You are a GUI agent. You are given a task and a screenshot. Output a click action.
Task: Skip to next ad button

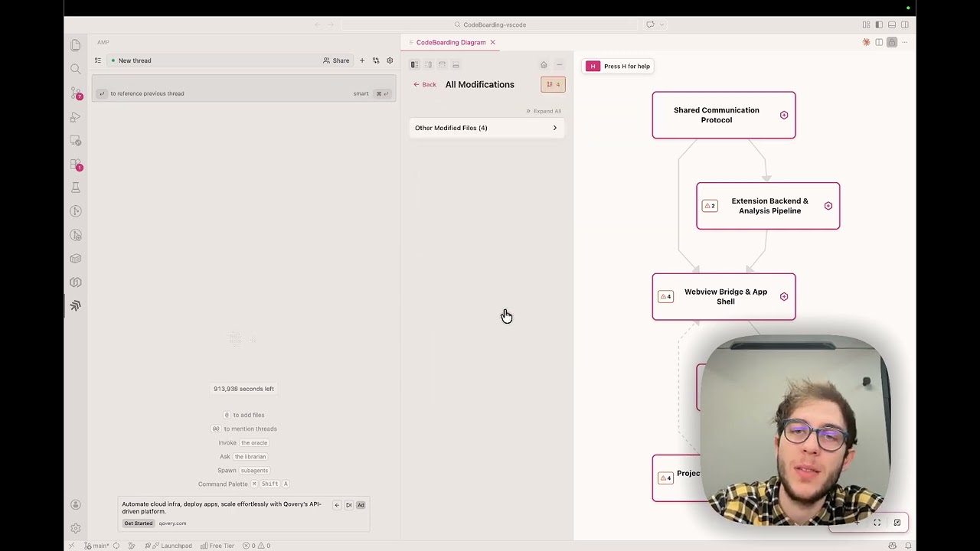click(x=348, y=505)
